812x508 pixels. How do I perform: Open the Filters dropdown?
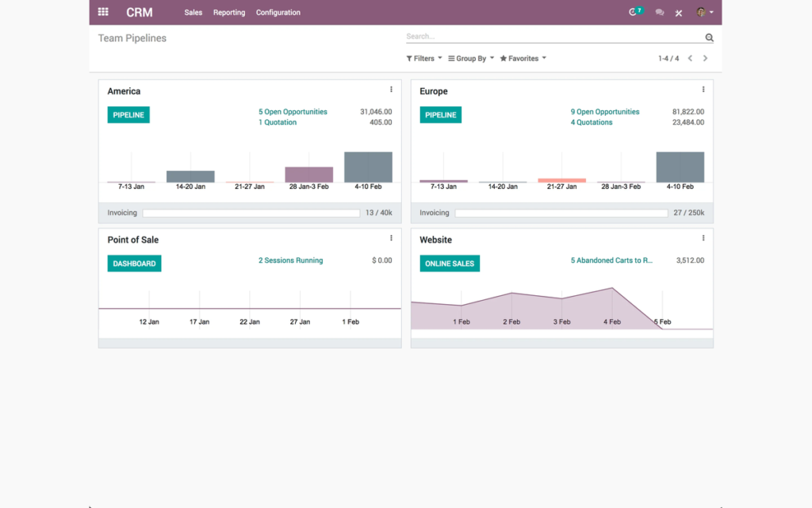[424, 59]
